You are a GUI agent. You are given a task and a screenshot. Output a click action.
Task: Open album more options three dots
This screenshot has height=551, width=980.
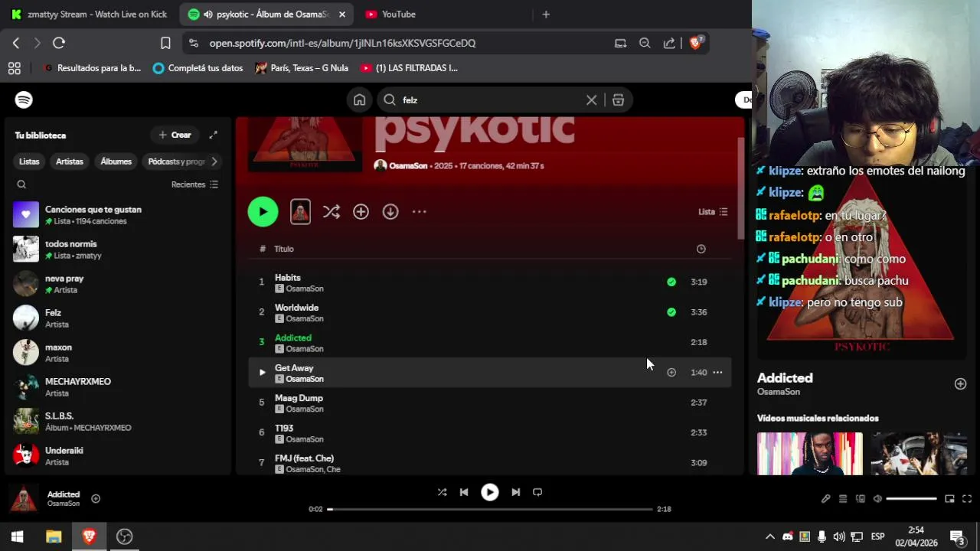[419, 212]
